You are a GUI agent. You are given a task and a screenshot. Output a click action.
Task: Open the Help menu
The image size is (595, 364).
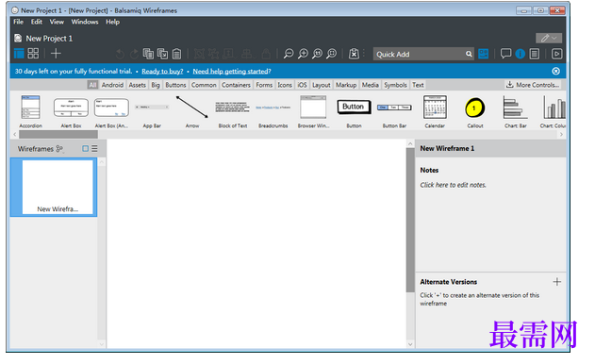pos(112,22)
